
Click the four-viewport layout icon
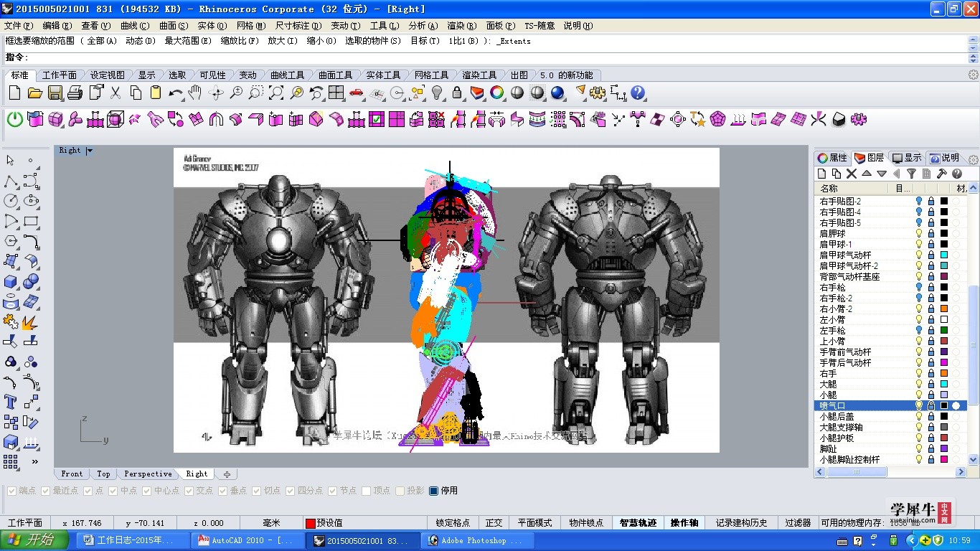[336, 93]
